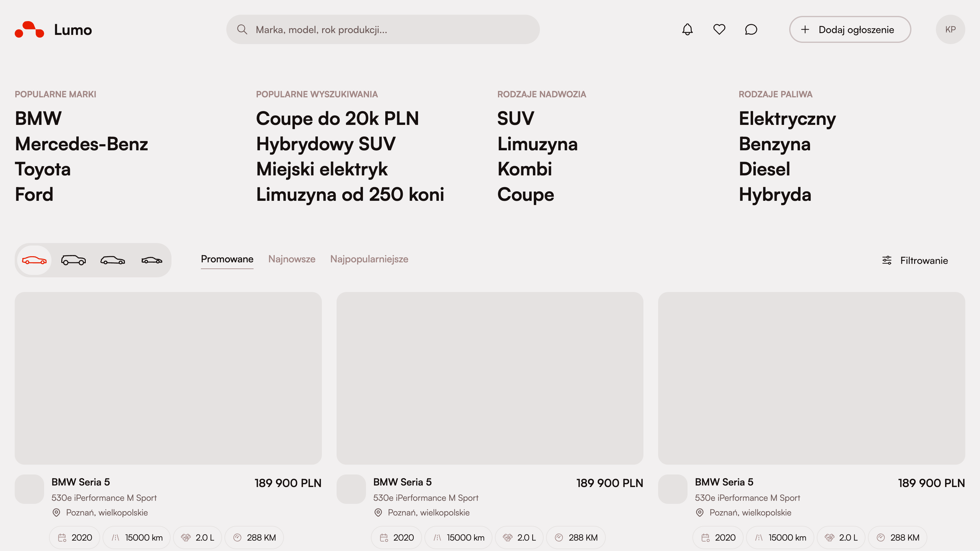The height and width of the screenshot is (551, 980).
Task: Click the gauge icon in the last listing's 288 KM chip
Action: pos(881,538)
